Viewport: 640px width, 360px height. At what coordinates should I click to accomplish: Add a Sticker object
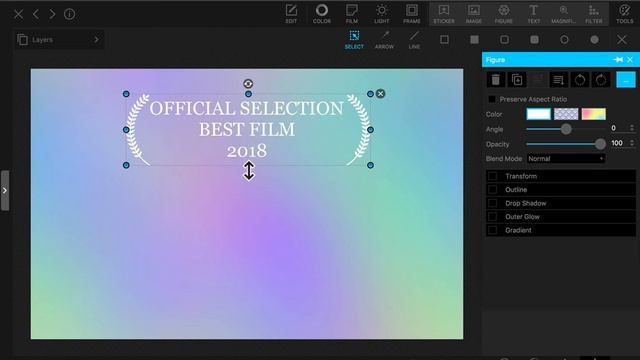pos(444,14)
